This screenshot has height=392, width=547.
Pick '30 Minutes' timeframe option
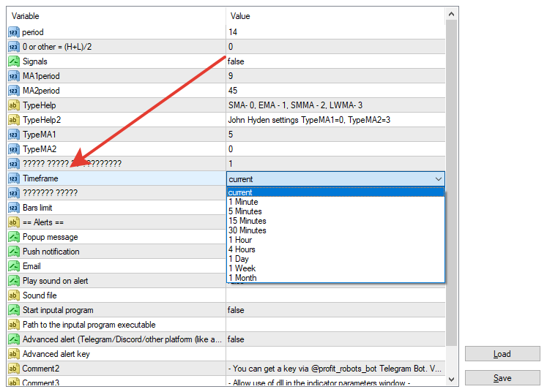tap(335, 230)
